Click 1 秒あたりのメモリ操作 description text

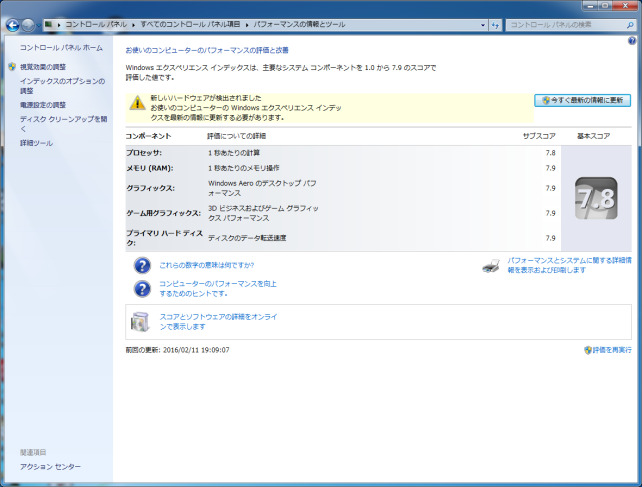tap(244, 168)
